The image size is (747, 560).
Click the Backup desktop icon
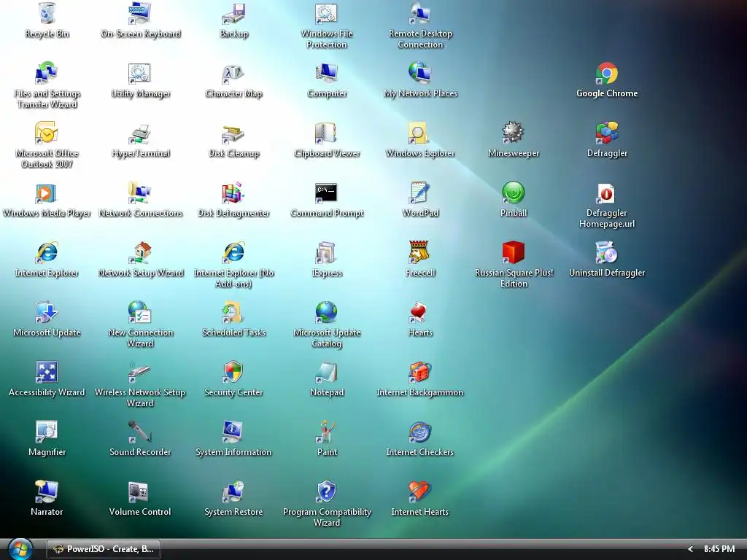pyautogui.click(x=233, y=13)
